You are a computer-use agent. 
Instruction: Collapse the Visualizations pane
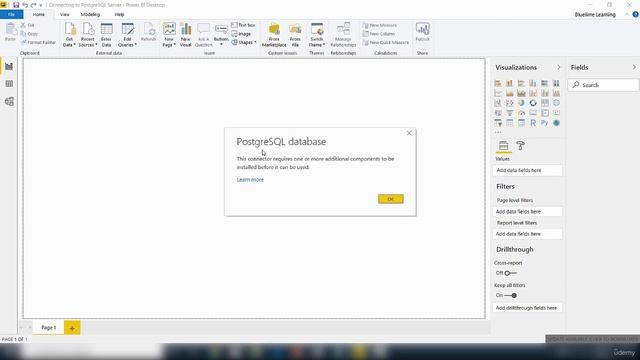(x=559, y=67)
